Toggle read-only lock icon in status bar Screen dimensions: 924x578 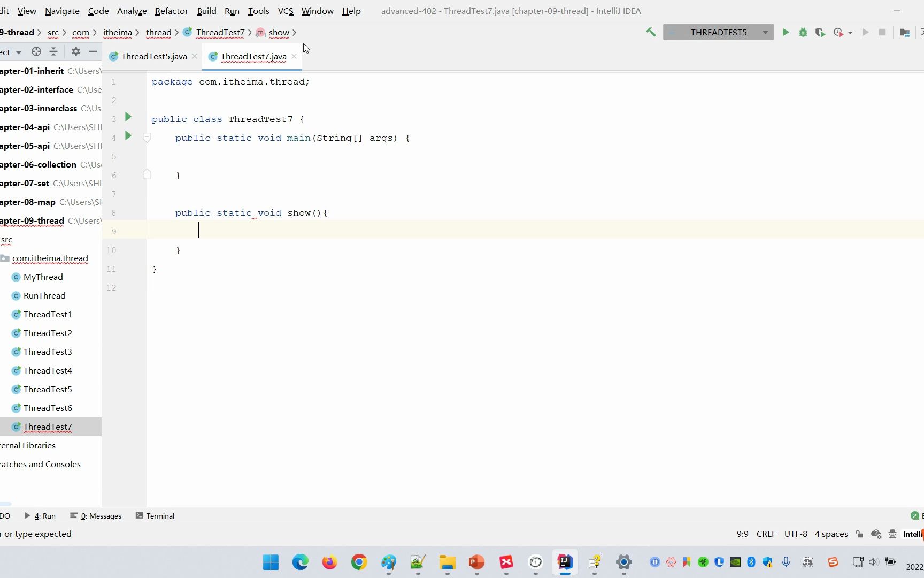(x=859, y=534)
